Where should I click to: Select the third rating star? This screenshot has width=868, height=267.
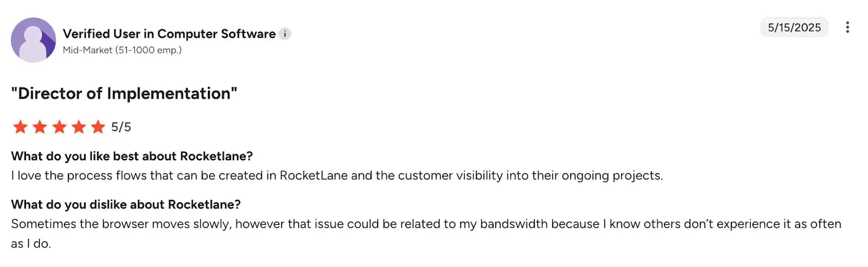60,127
